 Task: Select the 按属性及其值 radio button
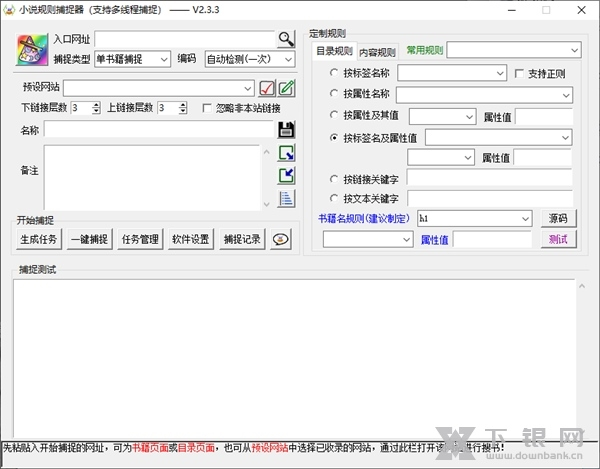[x=334, y=115]
